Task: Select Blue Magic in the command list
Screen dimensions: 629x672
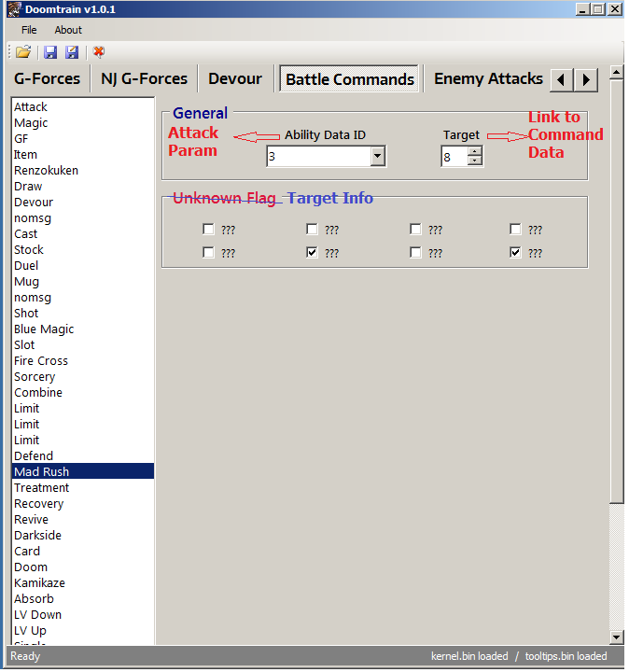Action: [x=83, y=329]
